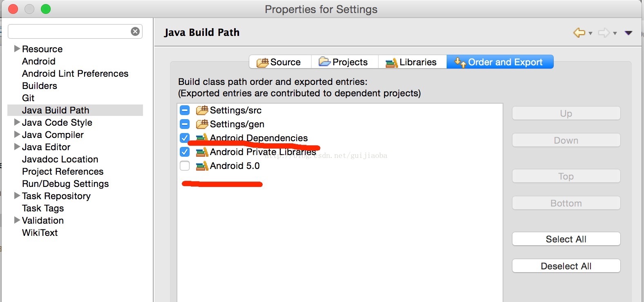
Task: Enable the Android 5.0 export checkbox
Action: point(185,166)
